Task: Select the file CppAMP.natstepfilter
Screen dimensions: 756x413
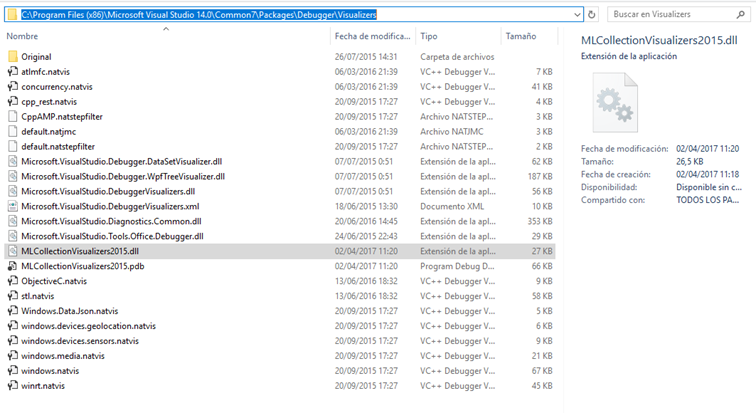Action: 62,116
